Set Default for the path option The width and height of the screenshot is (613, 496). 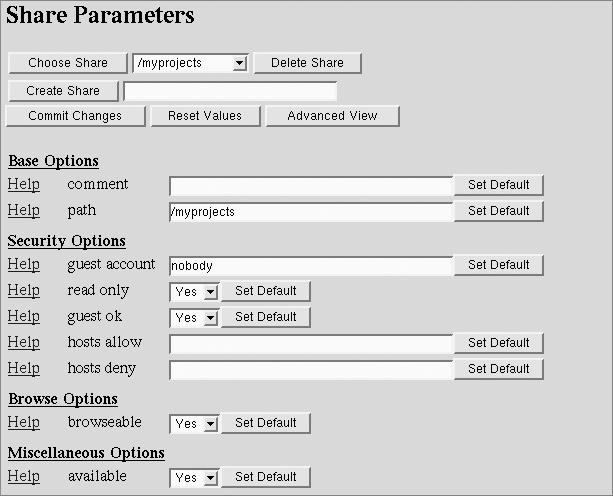click(498, 211)
